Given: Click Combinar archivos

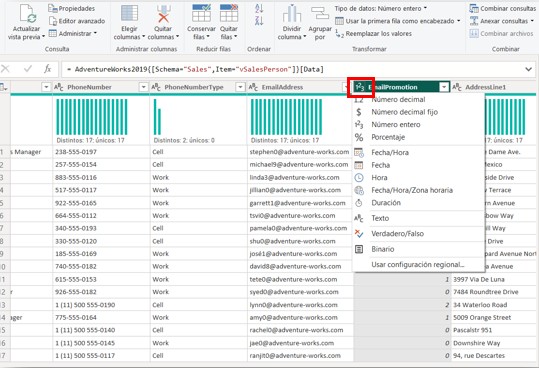Looking at the screenshot, I should [x=501, y=33].
